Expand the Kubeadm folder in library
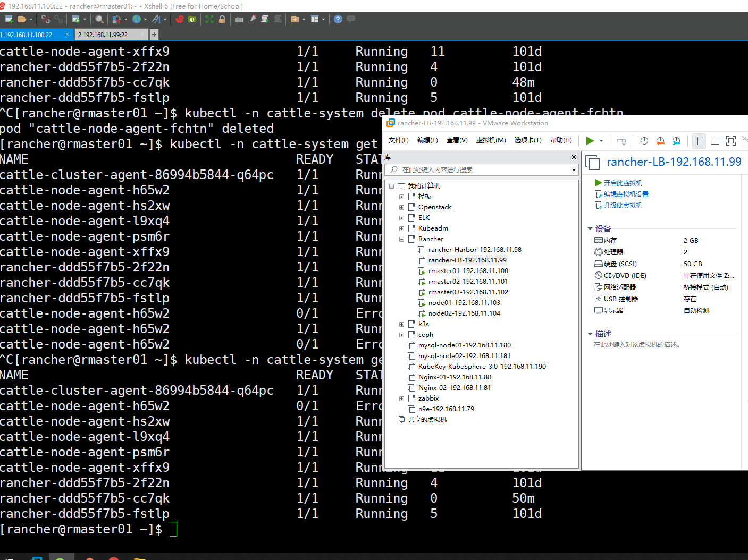Screen dimensions: 748x560 [x=401, y=228]
